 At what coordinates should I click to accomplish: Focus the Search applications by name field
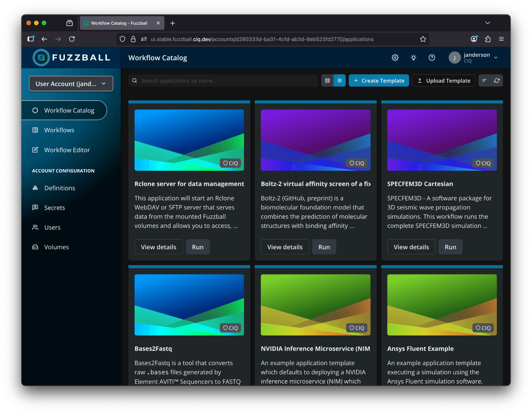223,80
